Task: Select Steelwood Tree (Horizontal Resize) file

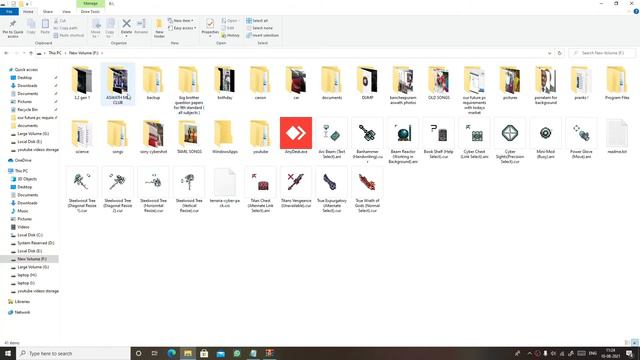Action: tap(153, 190)
